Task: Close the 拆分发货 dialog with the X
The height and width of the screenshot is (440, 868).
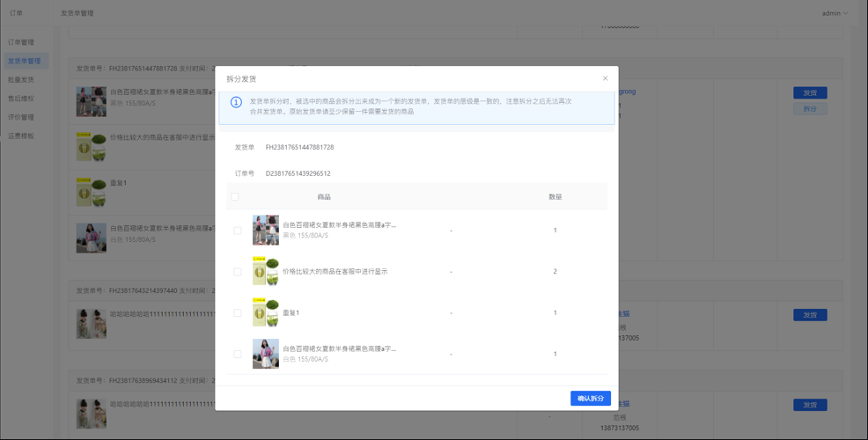Action: point(605,78)
